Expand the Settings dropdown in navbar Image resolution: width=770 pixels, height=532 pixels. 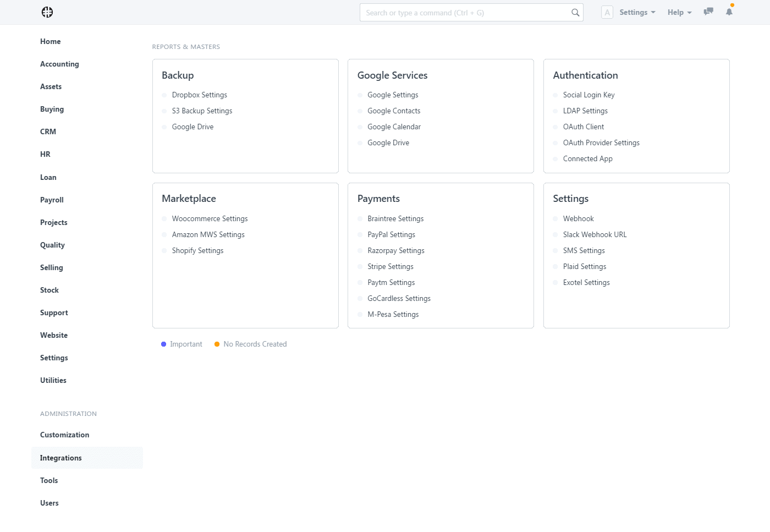(x=637, y=12)
